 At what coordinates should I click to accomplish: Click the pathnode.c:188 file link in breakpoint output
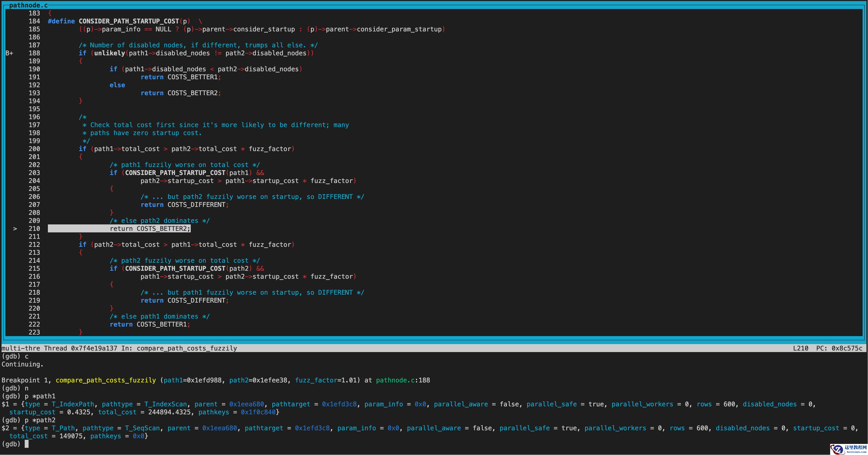[x=403, y=380]
